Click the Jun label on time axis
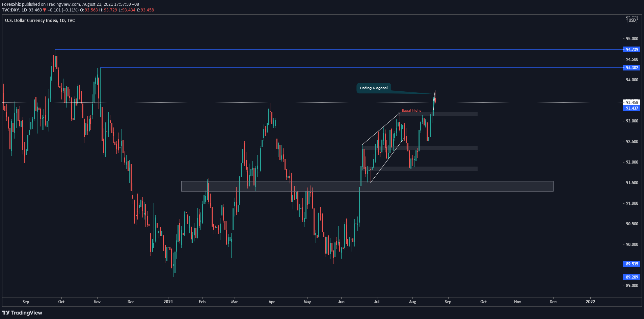 tap(341, 302)
